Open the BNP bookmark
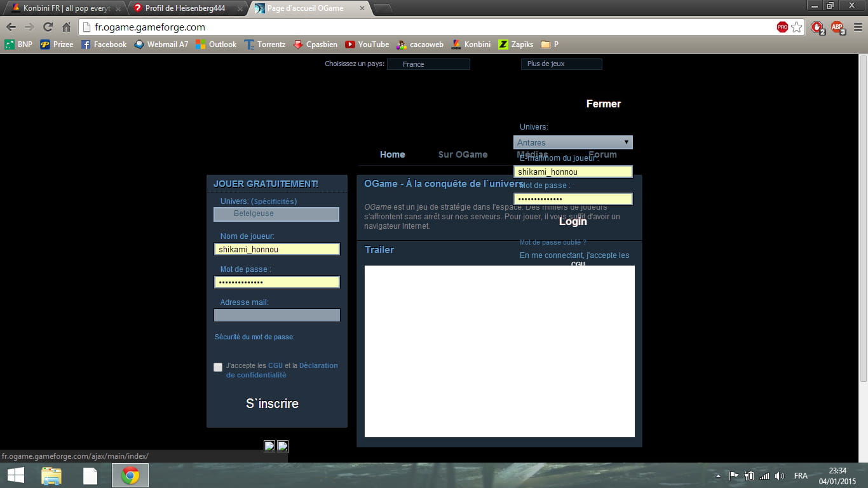 (18, 44)
